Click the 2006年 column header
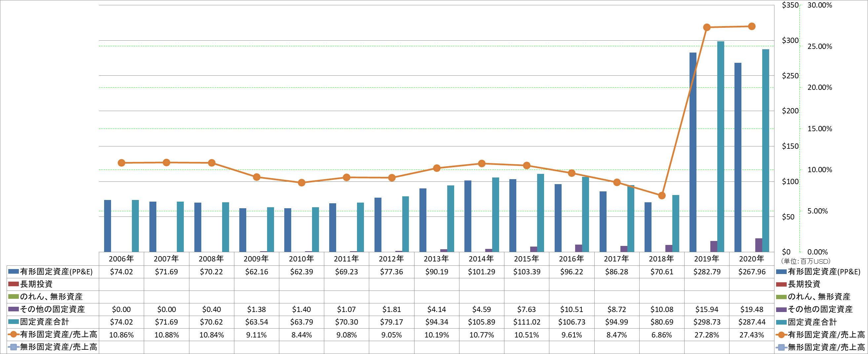Screen dimensions: 868x354 click(121, 259)
